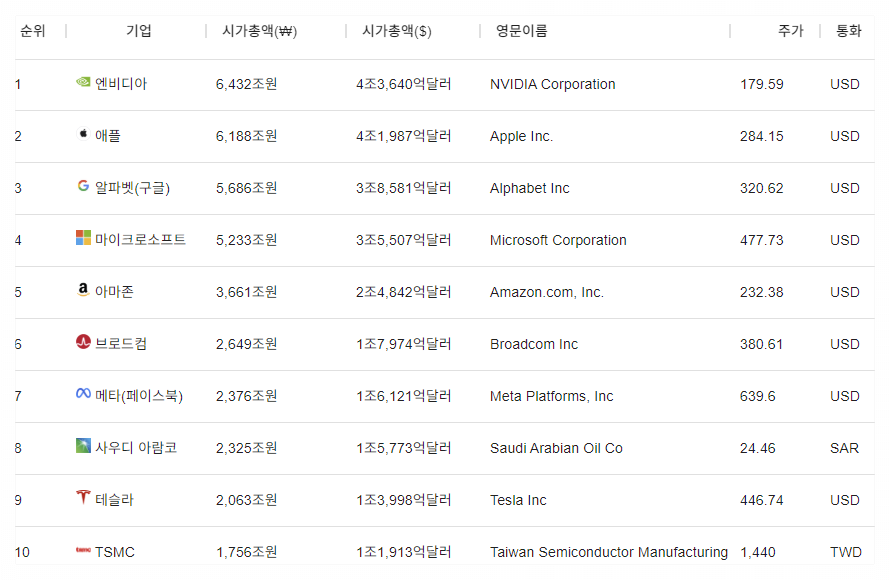Click the Taiwan Semiconductor Manufacturing name
Screen dimensions: 890x580
608,552
